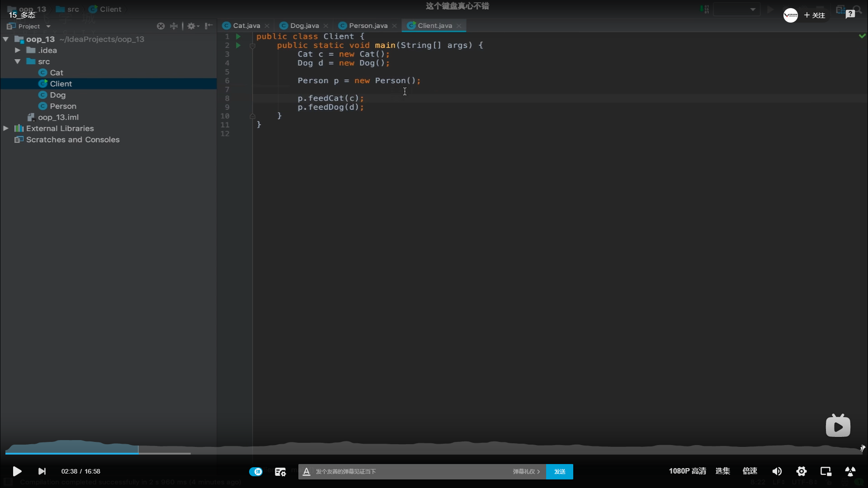The height and width of the screenshot is (488, 868).
Task: Run main method via gutter arrow
Action: 238,45
